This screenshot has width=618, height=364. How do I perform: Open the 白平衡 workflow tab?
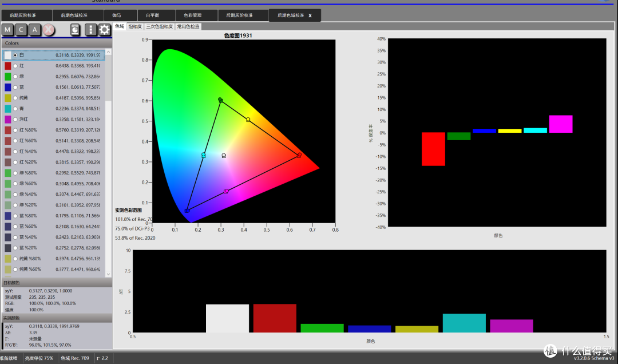click(x=153, y=15)
